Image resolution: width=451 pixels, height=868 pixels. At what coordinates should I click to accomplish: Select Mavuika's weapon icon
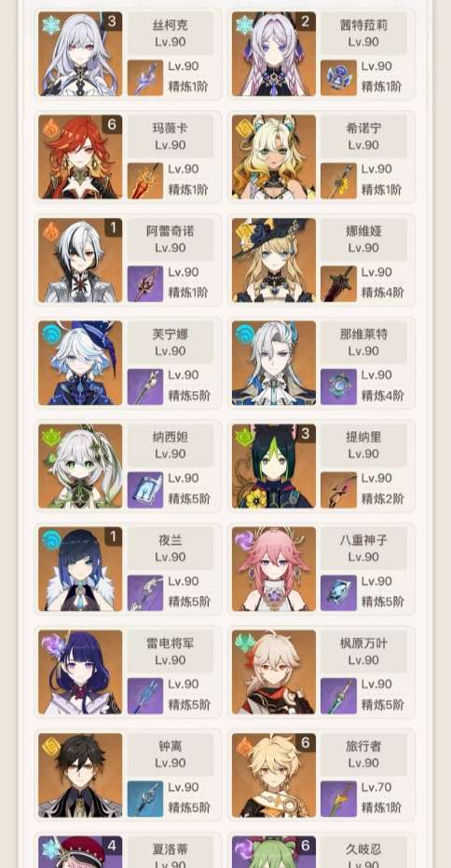click(x=145, y=181)
